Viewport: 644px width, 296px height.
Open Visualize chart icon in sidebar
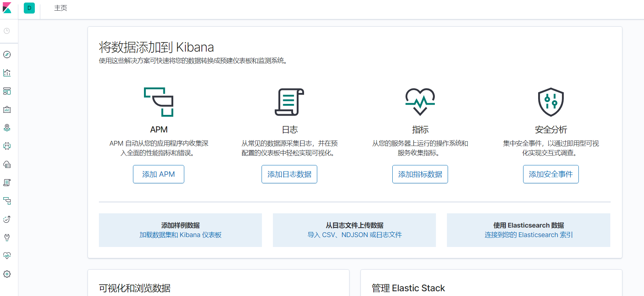pyautogui.click(x=7, y=73)
